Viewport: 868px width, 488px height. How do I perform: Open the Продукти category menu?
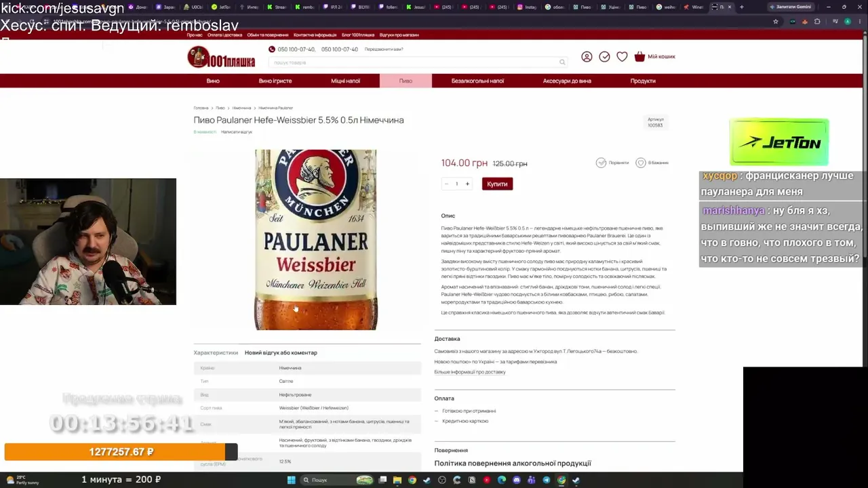(643, 81)
